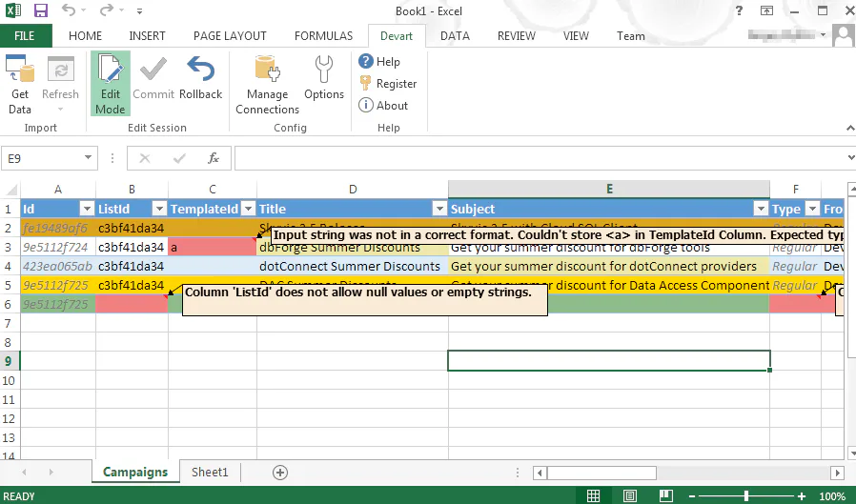856x504 pixels.
Task: Select column E header
Action: point(609,190)
